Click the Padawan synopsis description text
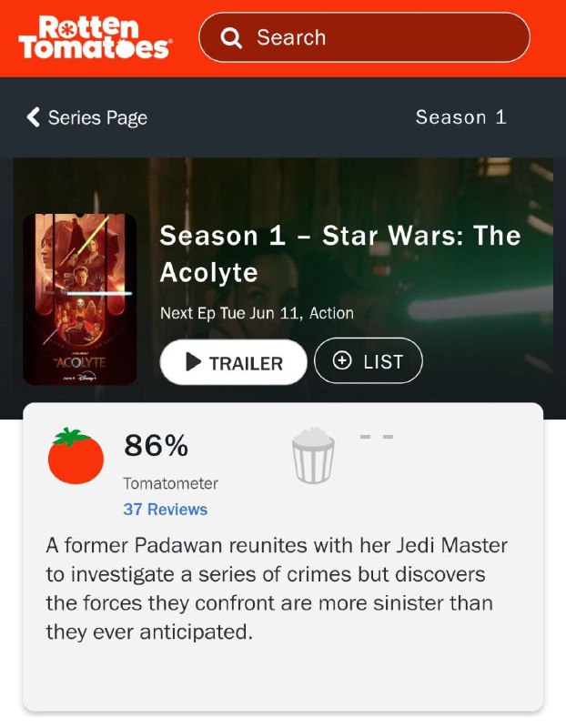566x728 pixels. 277,588
